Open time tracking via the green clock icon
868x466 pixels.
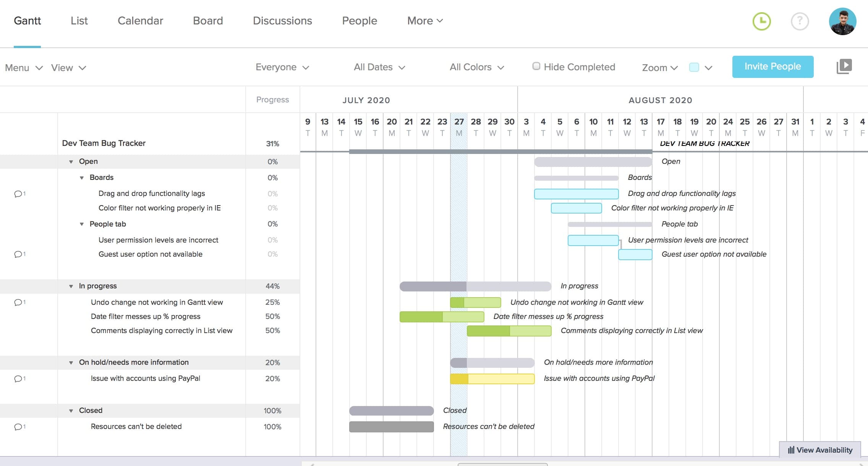(761, 22)
